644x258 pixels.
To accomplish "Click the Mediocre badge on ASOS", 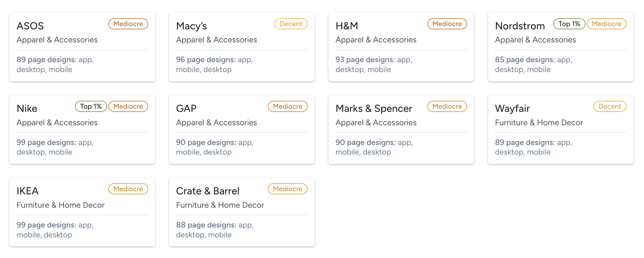I will (x=128, y=24).
